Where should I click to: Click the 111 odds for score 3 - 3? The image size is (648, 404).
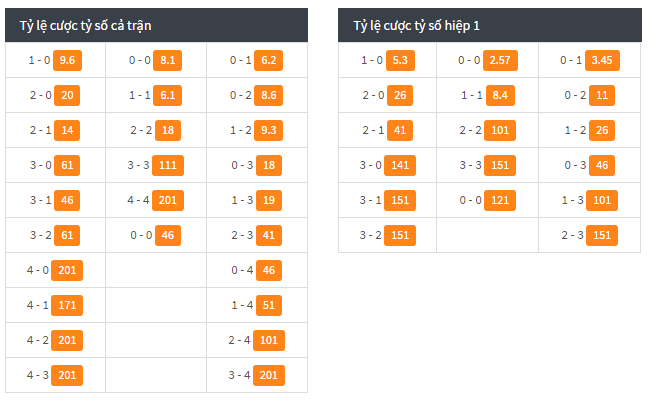168,165
